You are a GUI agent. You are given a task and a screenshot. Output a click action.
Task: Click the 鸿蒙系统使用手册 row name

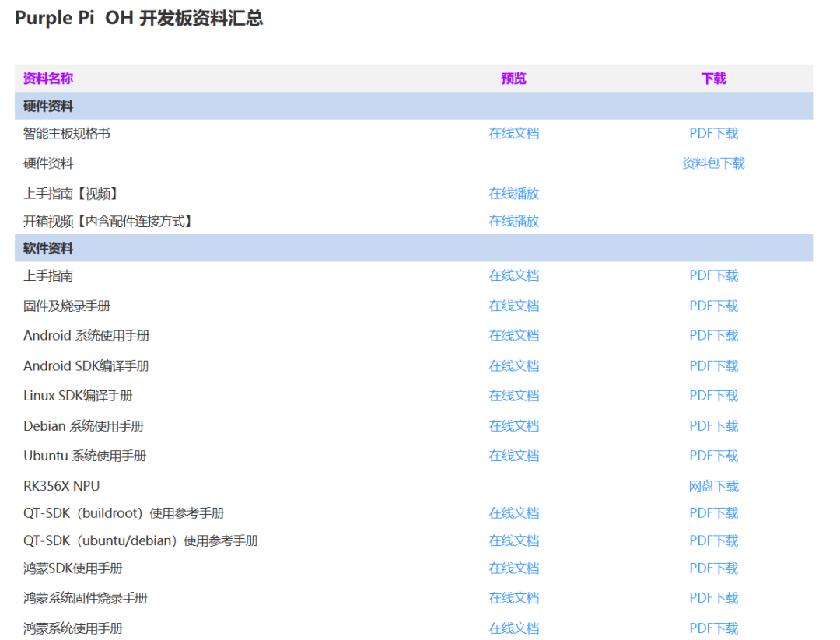point(73,628)
